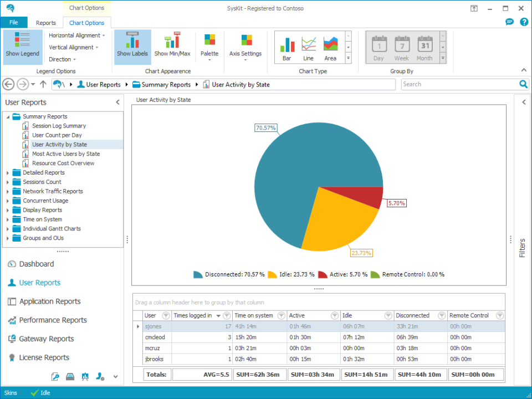Click into the Search input field
Screen dimensions: 532x399
pyautogui.click(x=459, y=84)
